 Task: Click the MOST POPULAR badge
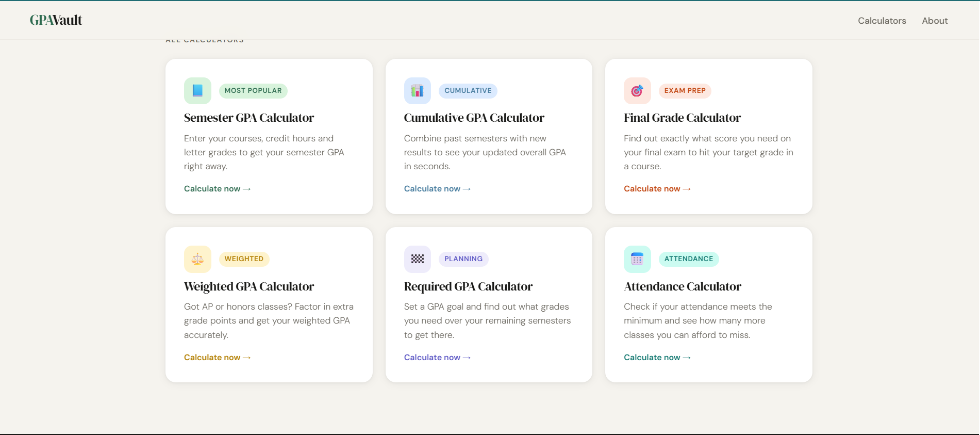tap(253, 90)
